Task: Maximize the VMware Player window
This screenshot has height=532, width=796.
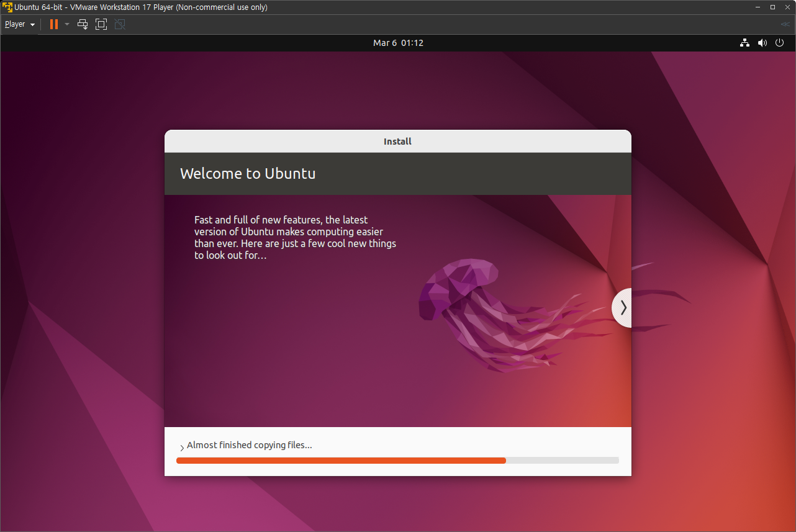Action: click(772, 7)
